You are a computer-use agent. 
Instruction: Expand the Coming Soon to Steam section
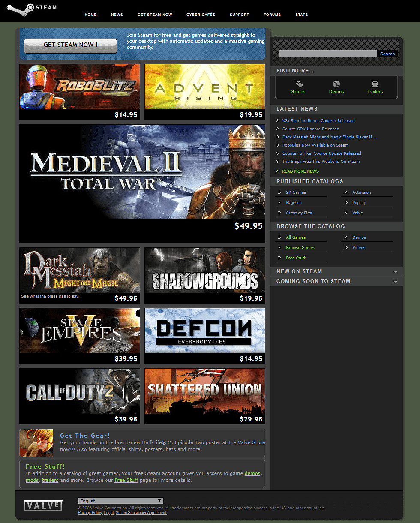tap(395, 281)
